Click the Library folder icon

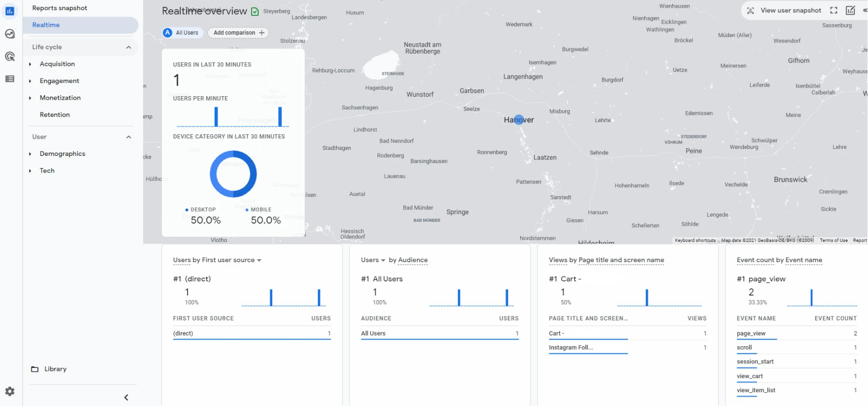pos(35,369)
